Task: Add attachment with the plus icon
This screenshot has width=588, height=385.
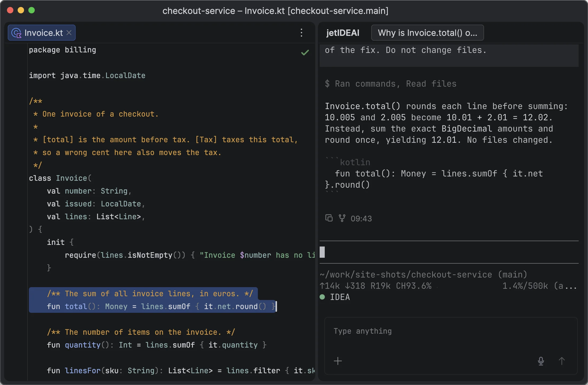Action: pyautogui.click(x=338, y=361)
